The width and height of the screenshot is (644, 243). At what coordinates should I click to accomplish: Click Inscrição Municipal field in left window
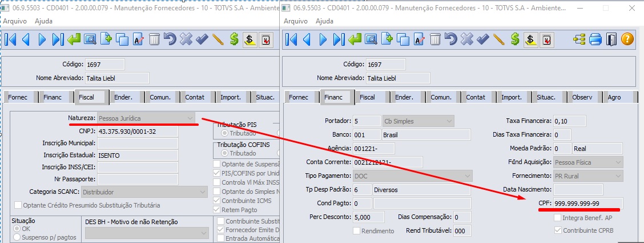point(138,143)
